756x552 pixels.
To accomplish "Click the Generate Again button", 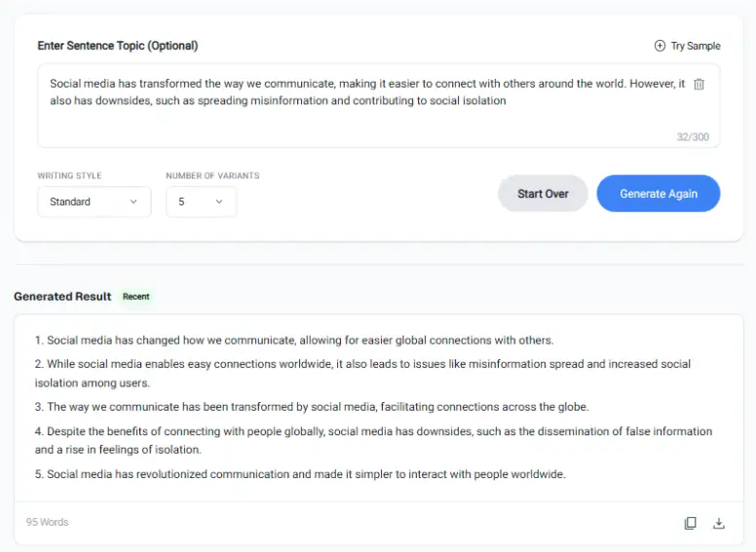I will pyautogui.click(x=659, y=194).
